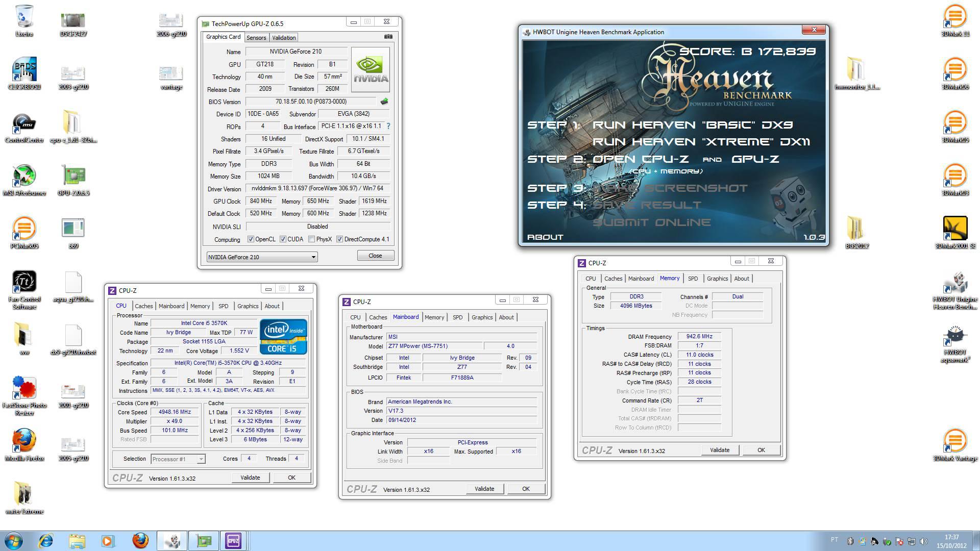
Task: Open the NVIDIA GeForce 210 GPU dropdown
Action: coord(262,257)
